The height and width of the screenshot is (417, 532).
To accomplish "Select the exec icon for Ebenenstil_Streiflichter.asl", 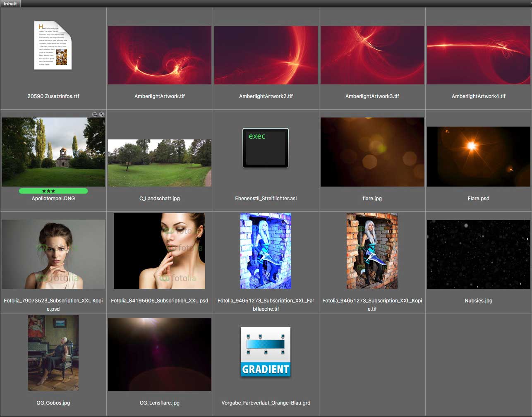I will pyautogui.click(x=266, y=148).
